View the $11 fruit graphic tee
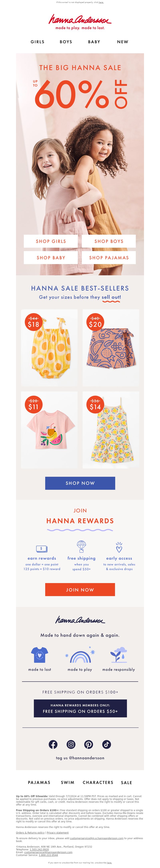The image size is (160, 868). pos(49,430)
